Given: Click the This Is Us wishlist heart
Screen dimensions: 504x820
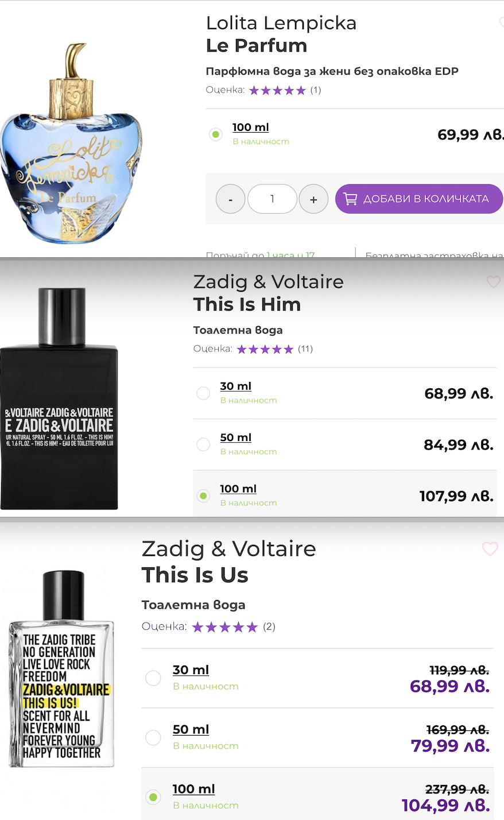Looking at the screenshot, I should pyautogui.click(x=490, y=549).
